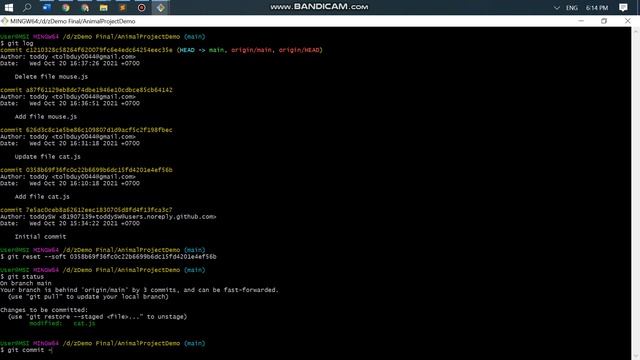640x360 pixels.
Task: Open Git Bash title bar icon menu
Action: click(4, 21)
